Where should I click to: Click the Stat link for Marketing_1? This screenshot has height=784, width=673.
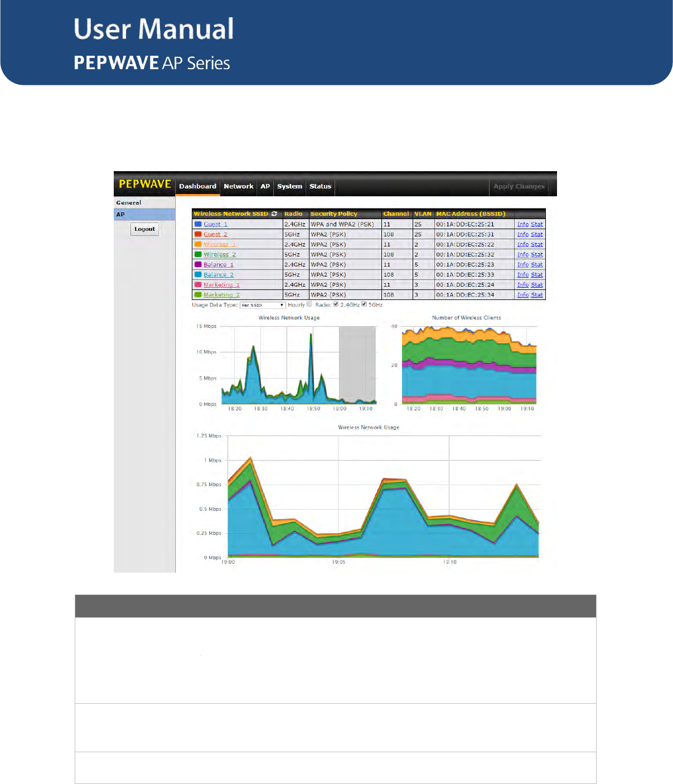click(537, 284)
